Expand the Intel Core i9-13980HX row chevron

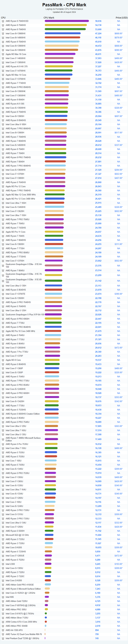coord(3,34)
